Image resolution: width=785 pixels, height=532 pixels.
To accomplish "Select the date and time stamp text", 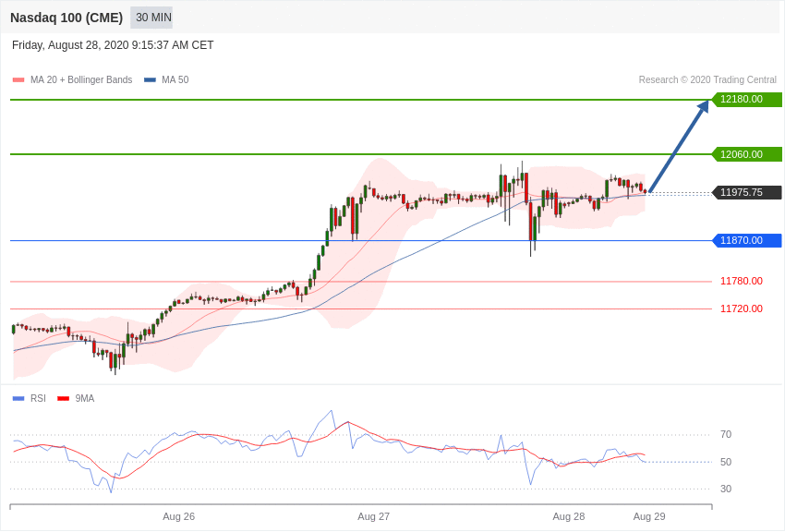I will pyautogui.click(x=113, y=45).
